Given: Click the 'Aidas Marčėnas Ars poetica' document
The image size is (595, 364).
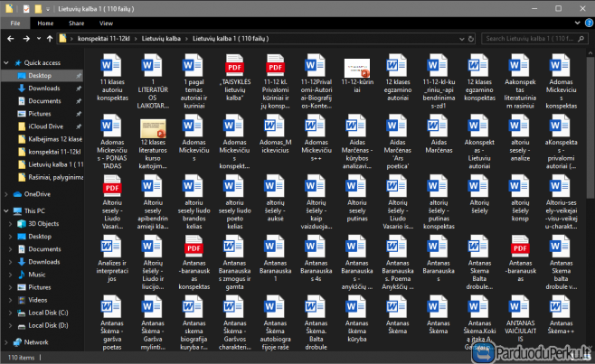Looking at the screenshot, I should [x=397, y=128].
